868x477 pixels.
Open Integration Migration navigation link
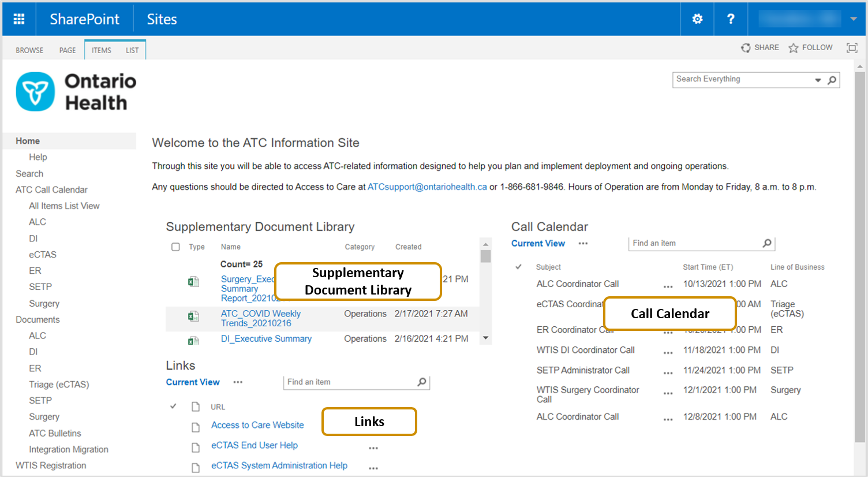click(69, 449)
